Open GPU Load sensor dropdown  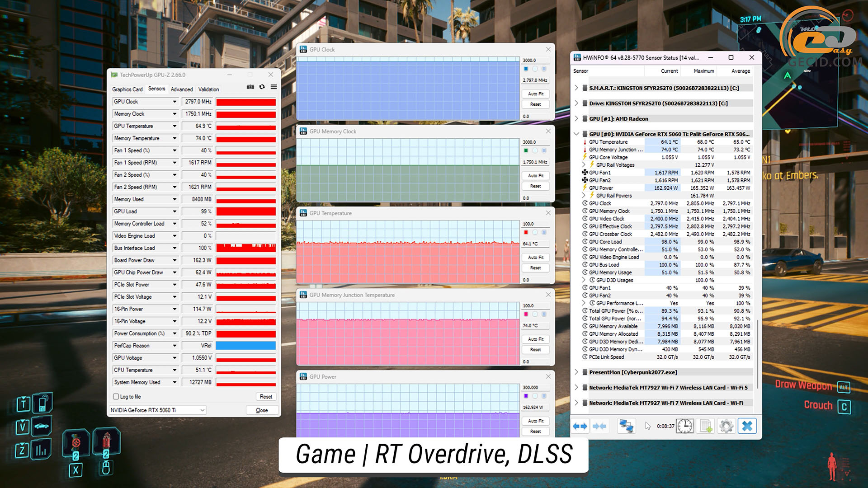tap(175, 211)
